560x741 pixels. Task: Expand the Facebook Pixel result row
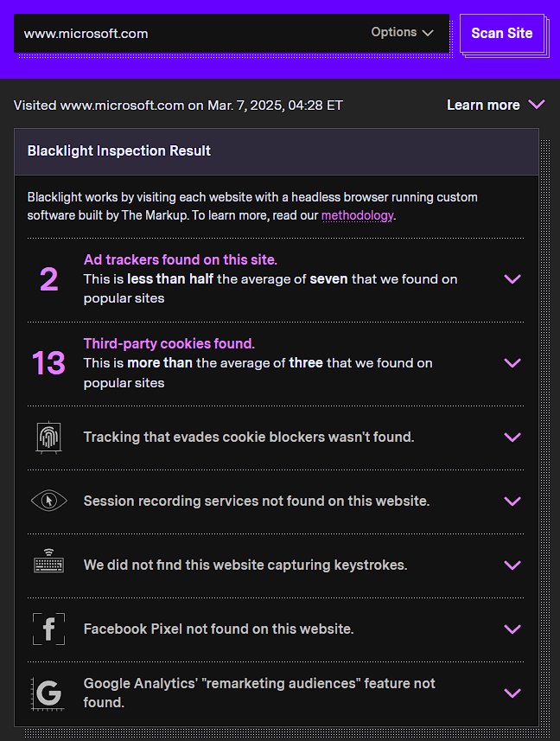point(512,629)
